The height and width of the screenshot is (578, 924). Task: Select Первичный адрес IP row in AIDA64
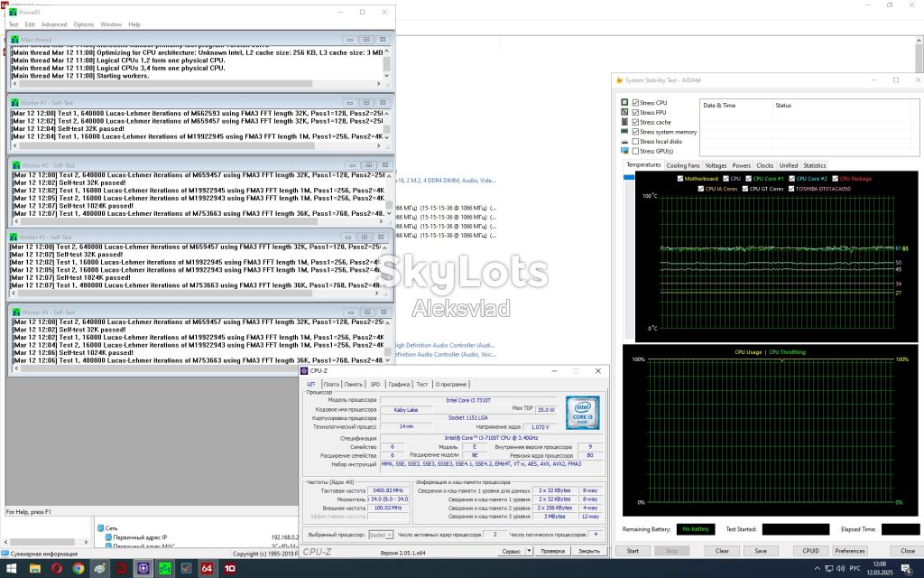[140, 537]
